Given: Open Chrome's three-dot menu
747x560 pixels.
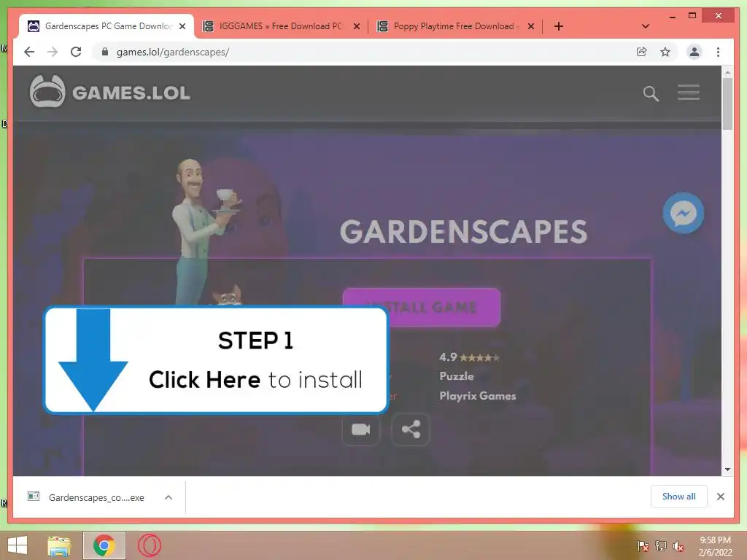Looking at the screenshot, I should pyautogui.click(x=718, y=52).
